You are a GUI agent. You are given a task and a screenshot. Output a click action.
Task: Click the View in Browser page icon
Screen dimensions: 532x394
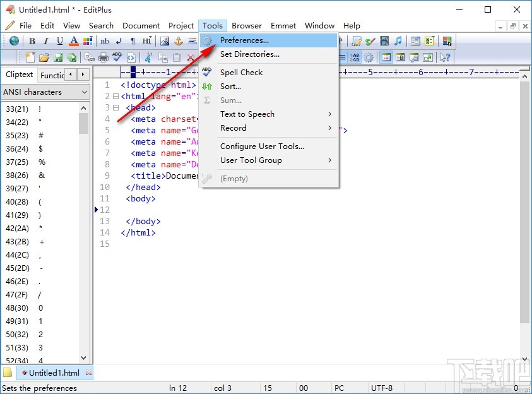[x=131, y=57]
